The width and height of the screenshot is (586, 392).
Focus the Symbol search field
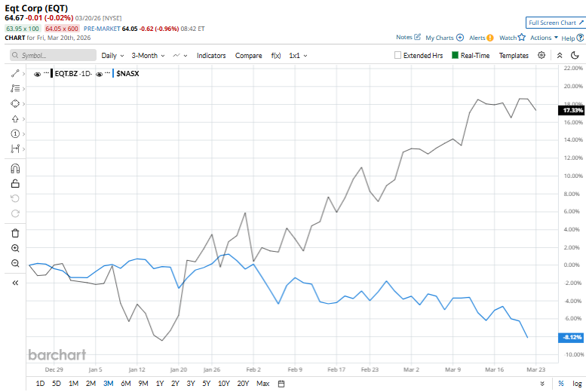[53, 55]
